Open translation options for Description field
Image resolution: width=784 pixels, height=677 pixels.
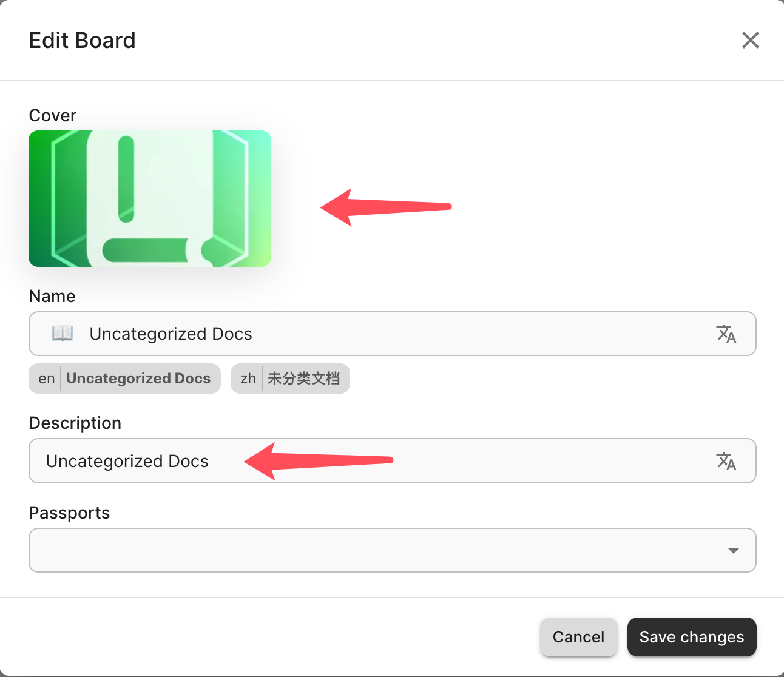coord(726,461)
